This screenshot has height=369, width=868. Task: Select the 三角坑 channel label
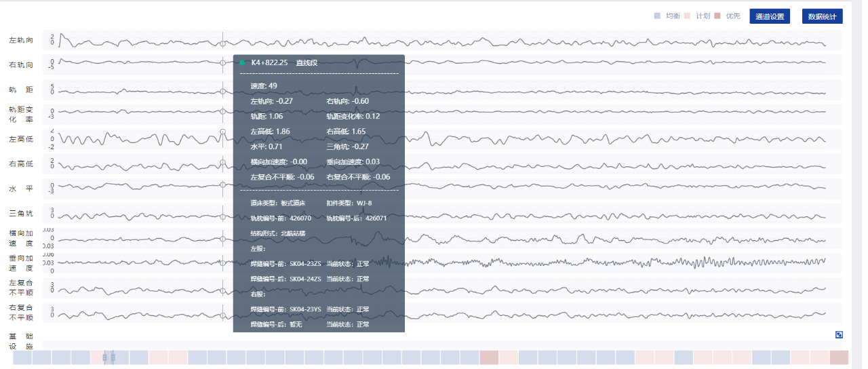pos(21,214)
